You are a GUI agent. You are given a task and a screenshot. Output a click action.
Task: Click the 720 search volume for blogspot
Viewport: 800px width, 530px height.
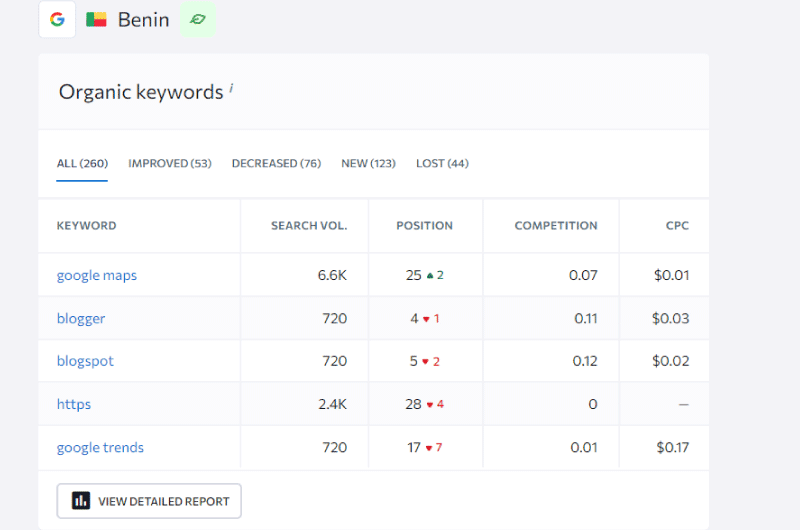click(335, 361)
